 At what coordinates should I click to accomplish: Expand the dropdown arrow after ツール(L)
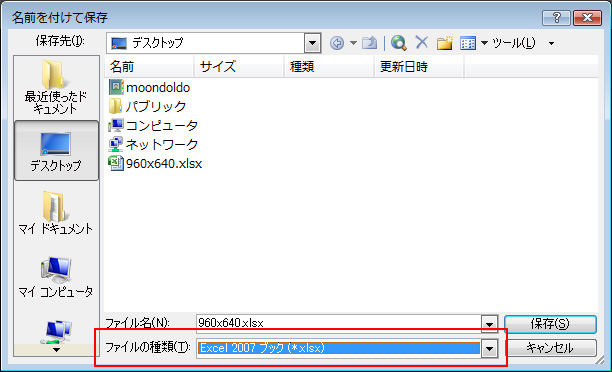pyautogui.click(x=552, y=43)
